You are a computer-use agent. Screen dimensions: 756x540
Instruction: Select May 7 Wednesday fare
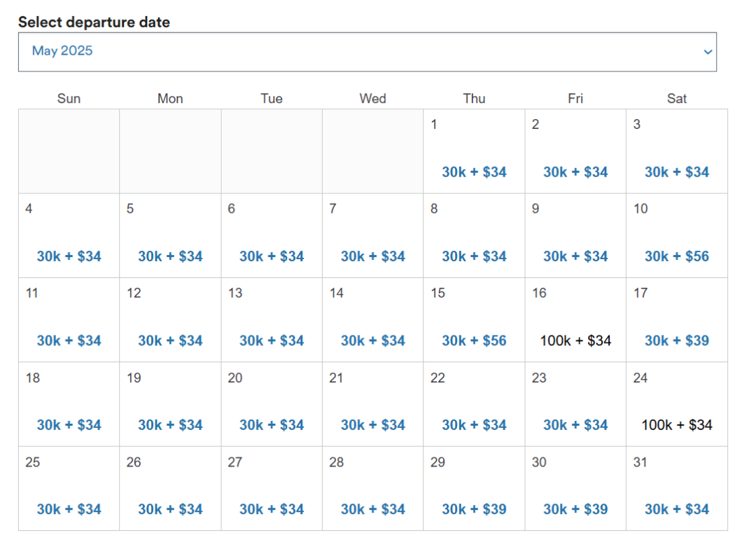pyautogui.click(x=372, y=235)
